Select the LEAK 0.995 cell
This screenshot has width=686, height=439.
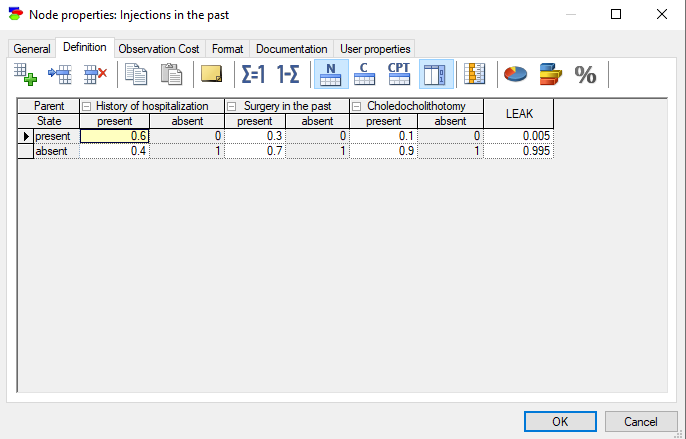(519, 151)
